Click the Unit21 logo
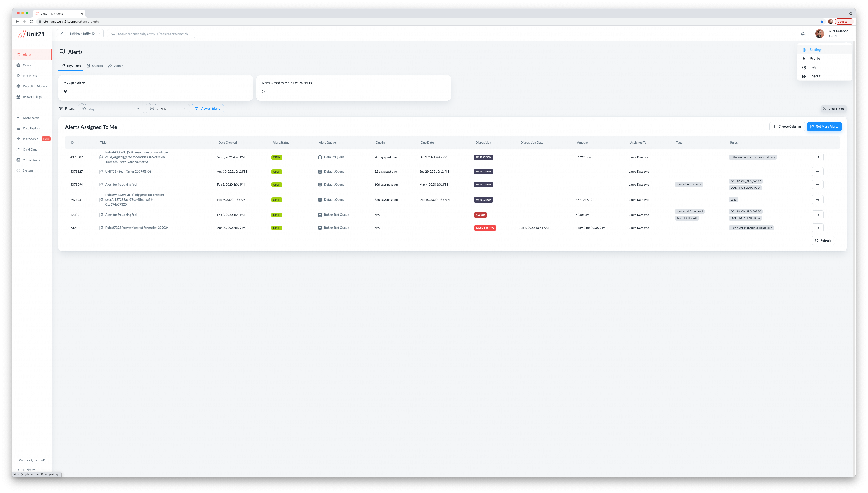The width and height of the screenshot is (868, 493). (32, 34)
